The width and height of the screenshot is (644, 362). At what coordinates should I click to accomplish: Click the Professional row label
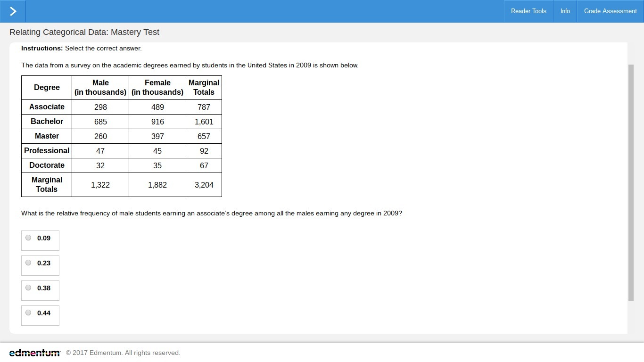pyautogui.click(x=47, y=151)
